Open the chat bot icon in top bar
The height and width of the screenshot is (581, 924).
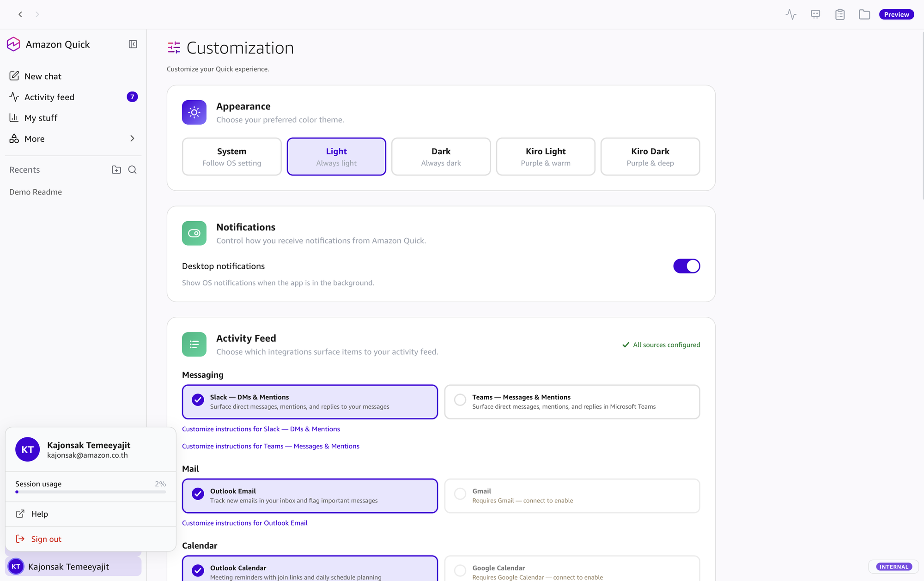(x=815, y=14)
